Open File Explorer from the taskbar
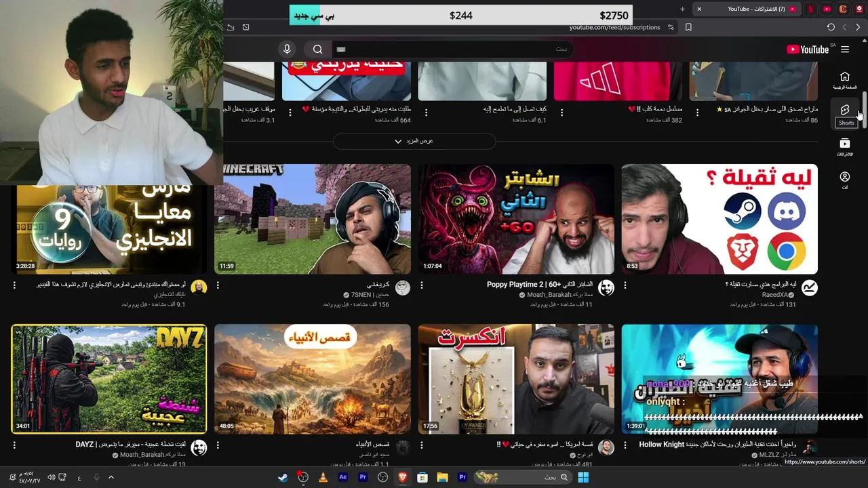The width and height of the screenshot is (868, 488). pos(442,477)
